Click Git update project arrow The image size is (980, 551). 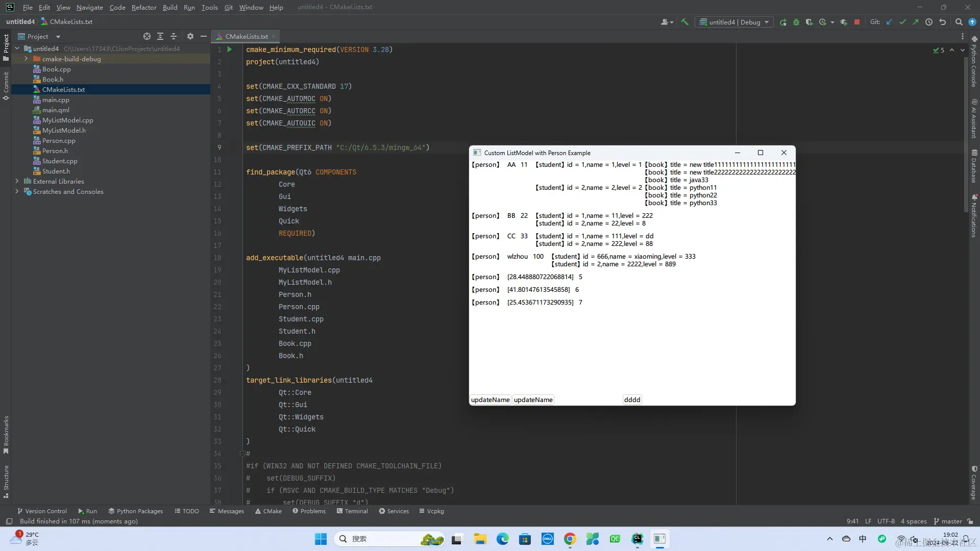(x=889, y=22)
